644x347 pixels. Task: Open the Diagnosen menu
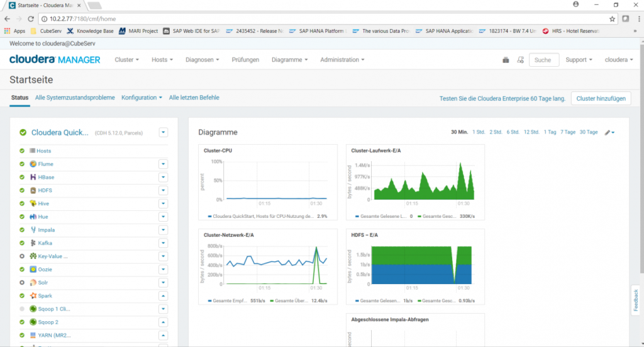202,60
